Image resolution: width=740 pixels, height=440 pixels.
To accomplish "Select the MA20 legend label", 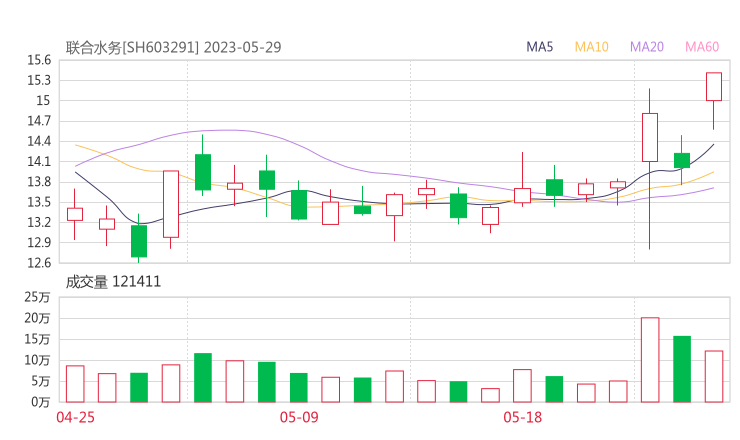I will pyautogui.click(x=647, y=47).
